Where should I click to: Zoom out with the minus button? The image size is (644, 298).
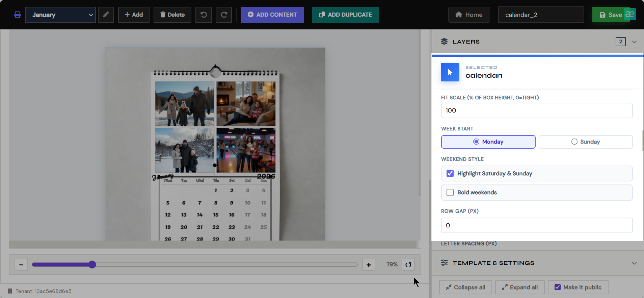click(x=21, y=265)
